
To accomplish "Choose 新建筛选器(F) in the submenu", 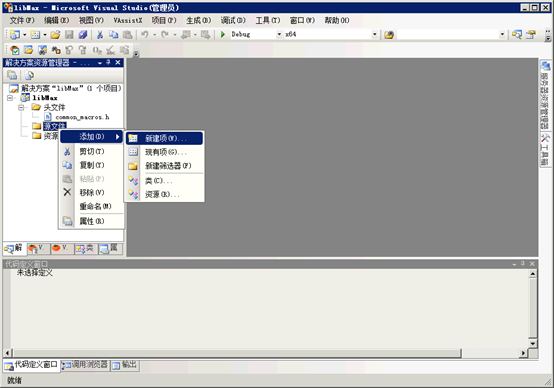I will (x=164, y=166).
